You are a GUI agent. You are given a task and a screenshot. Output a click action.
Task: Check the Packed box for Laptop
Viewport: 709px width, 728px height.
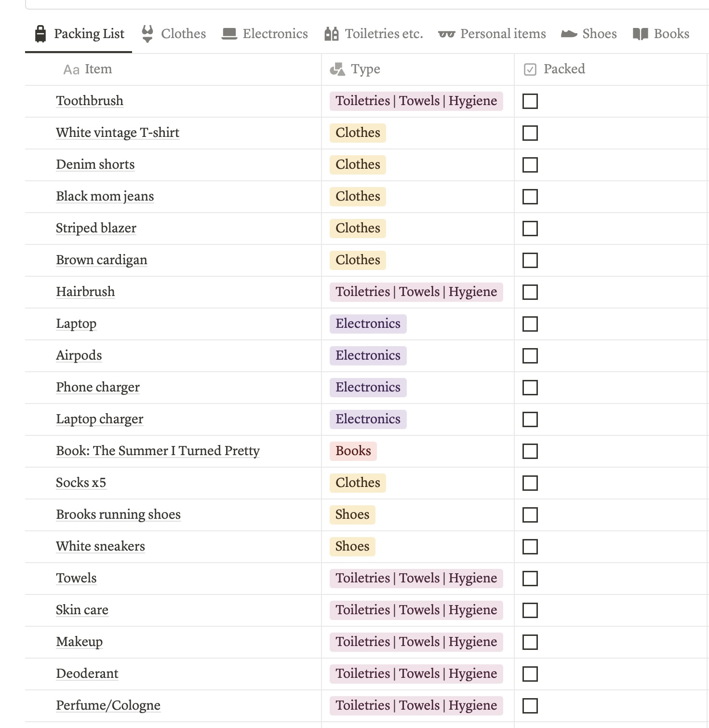pyautogui.click(x=530, y=324)
